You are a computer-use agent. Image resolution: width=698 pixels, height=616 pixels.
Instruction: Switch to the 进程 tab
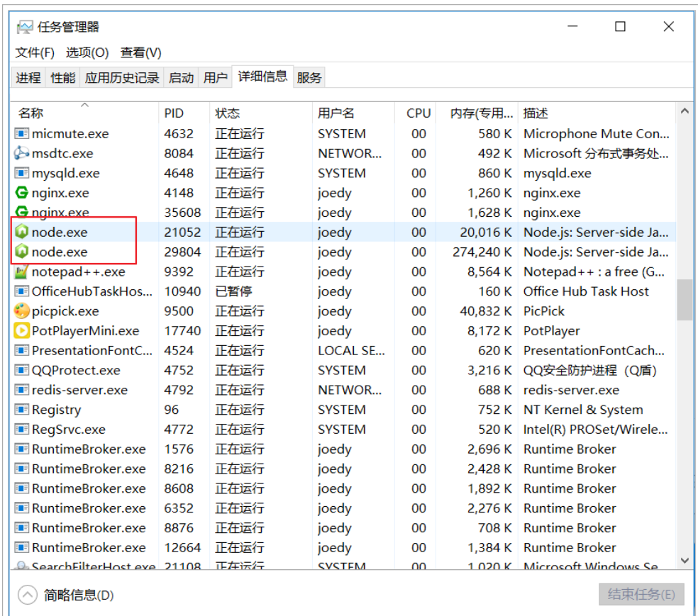pyautogui.click(x=28, y=78)
